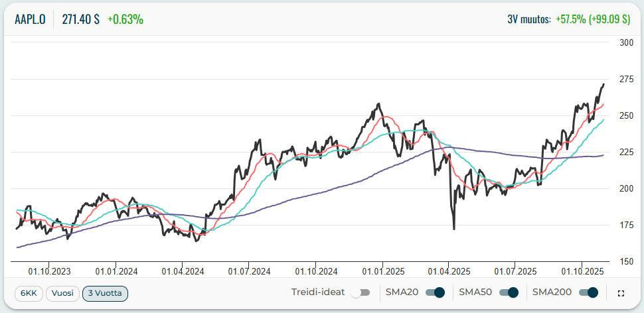The image size is (644, 313).
Task: Click the +57.5% (99.09 $) change figure
Action: click(x=592, y=19)
